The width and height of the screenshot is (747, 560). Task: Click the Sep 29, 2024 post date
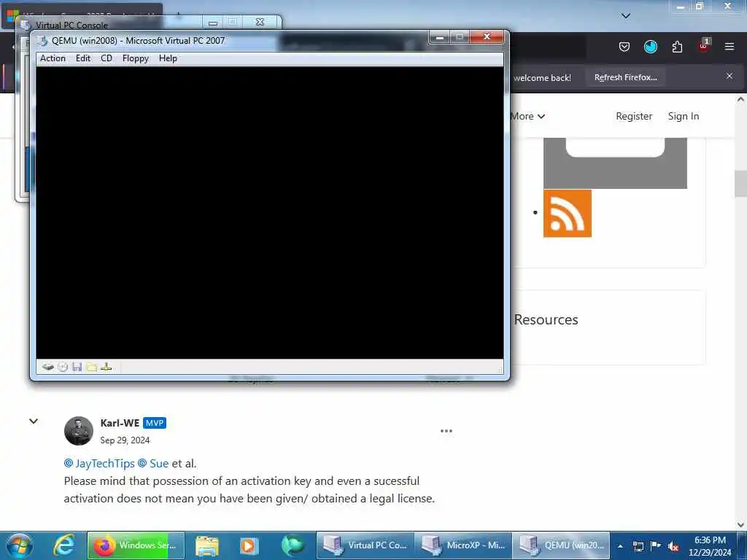coord(125,440)
